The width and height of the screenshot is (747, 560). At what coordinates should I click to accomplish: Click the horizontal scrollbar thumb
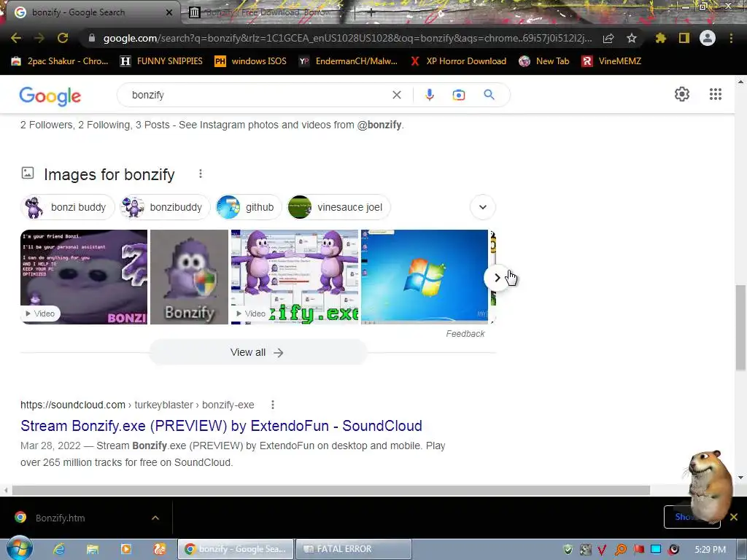click(331, 490)
